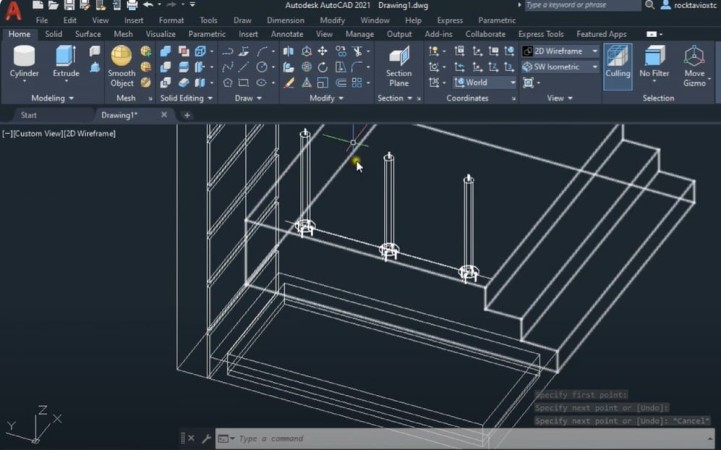Open the File menu
Viewport: 721px width, 450px height.
42,20
